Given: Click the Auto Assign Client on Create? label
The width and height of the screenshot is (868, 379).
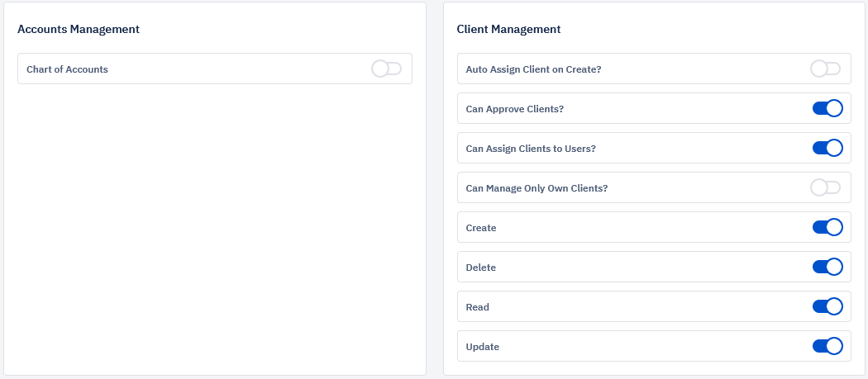Looking at the screenshot, I should point(534,69).
